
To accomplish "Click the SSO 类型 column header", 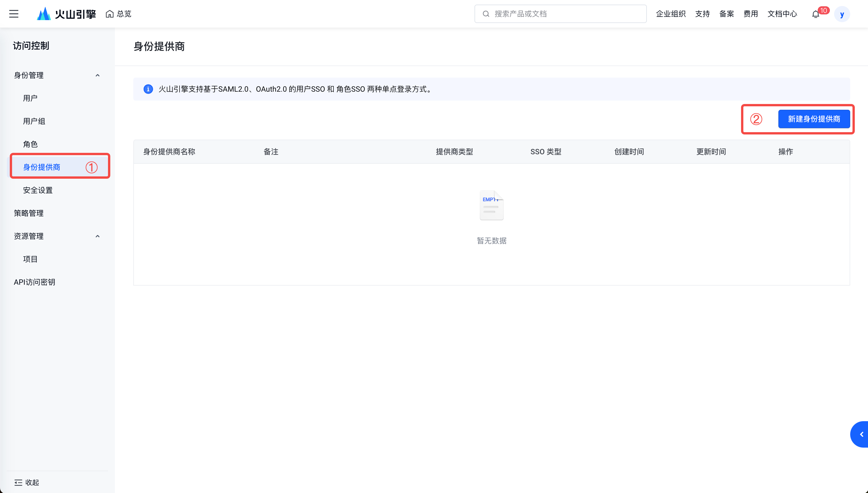I will (546, 152).
